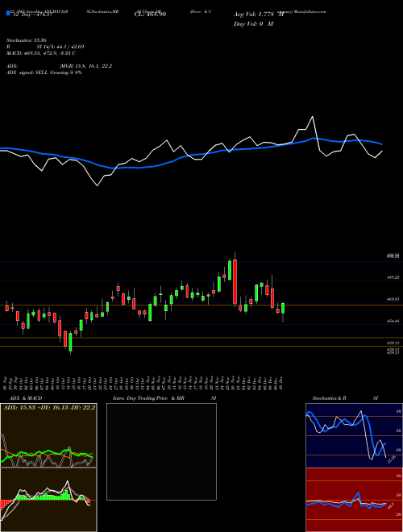Click the Intra Day Trading Price & MR SI title
The width and height of the screenshot is (403, 532).
coord(164,398)
